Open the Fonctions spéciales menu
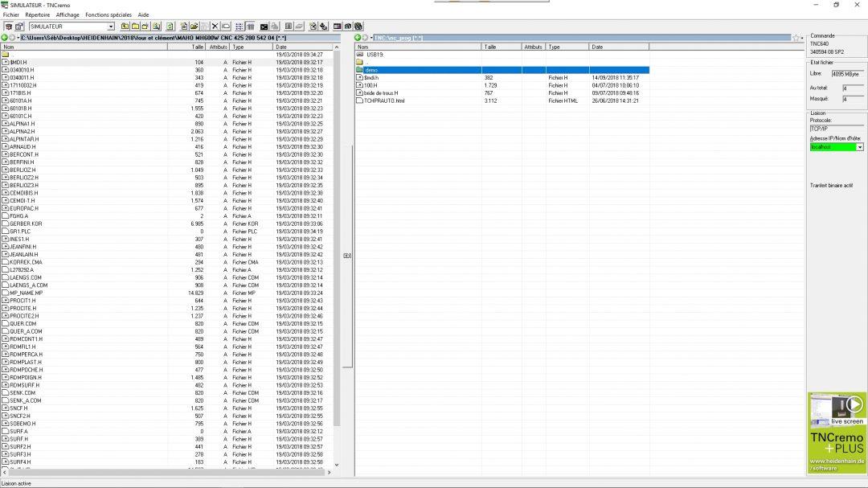The image size is (868, 488). [108, 15]
